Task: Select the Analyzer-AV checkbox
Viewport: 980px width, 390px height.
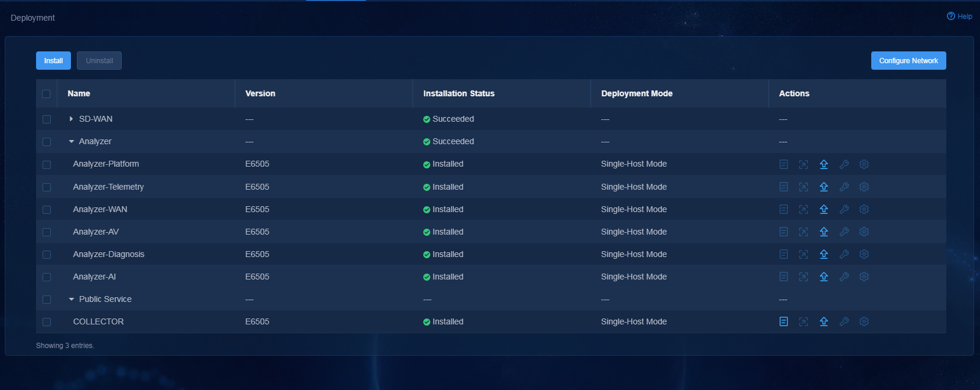Action: pos(47,232)
